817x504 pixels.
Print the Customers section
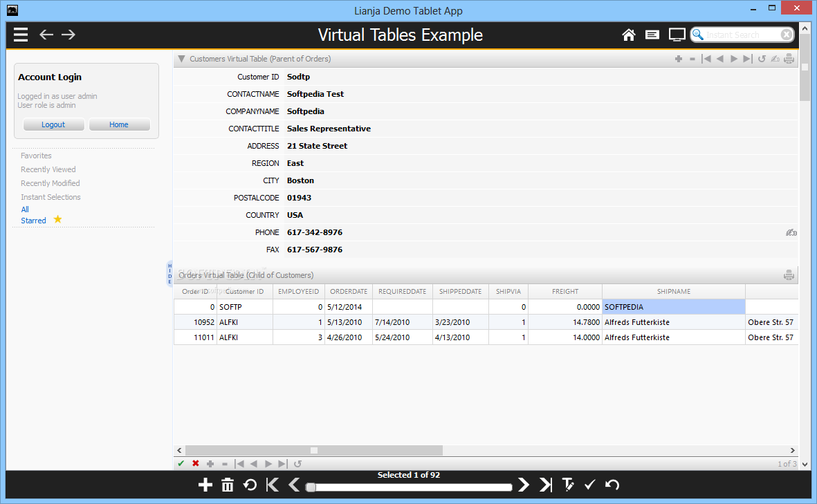point(789,59)
